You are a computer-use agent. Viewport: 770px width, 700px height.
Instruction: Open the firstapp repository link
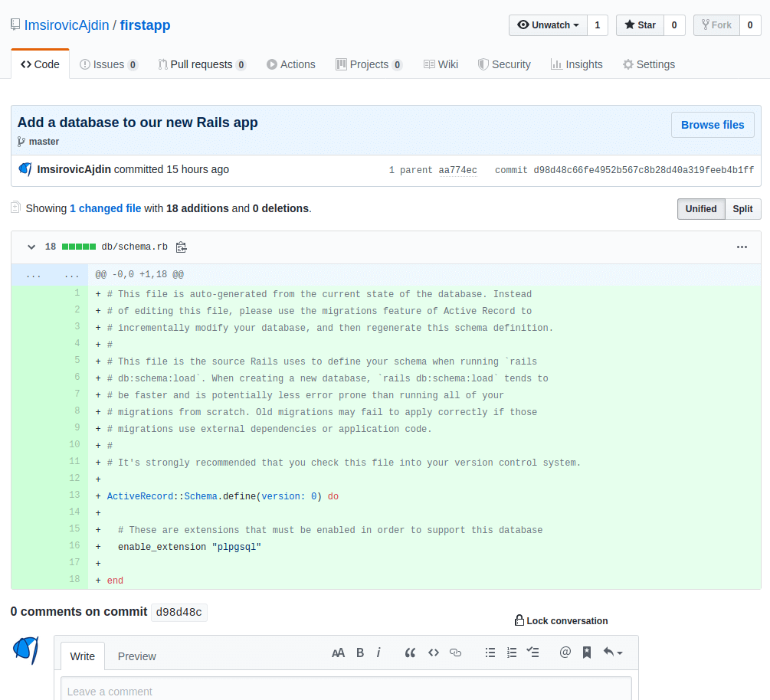point(146,25)
